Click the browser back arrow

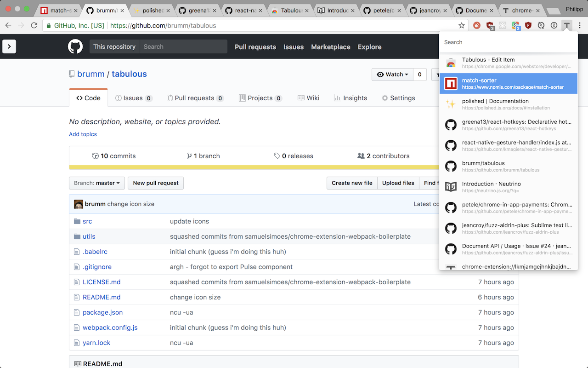click(8, 26)
